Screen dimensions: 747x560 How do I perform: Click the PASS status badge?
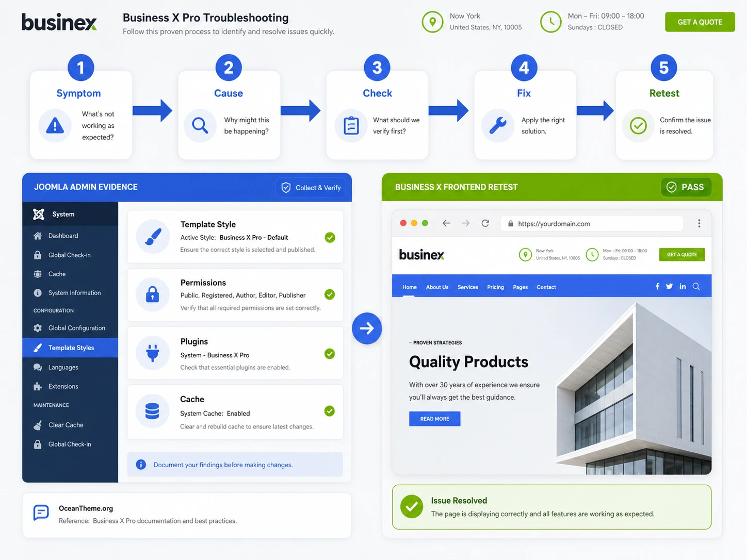(x=686, y=187)
